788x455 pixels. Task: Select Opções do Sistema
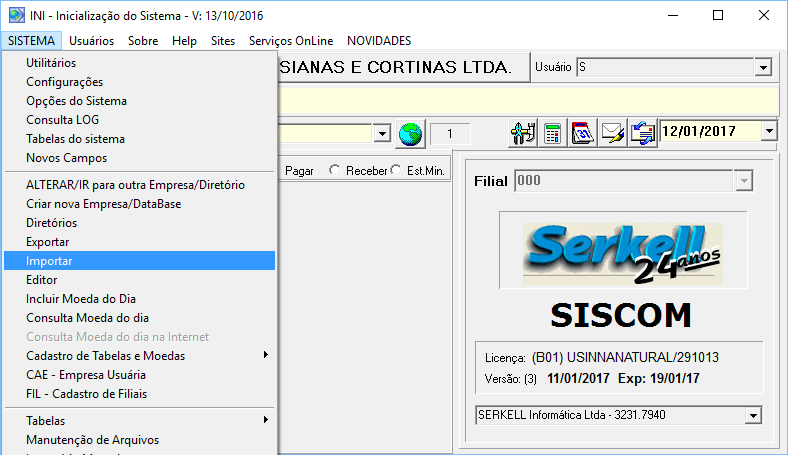140,101
